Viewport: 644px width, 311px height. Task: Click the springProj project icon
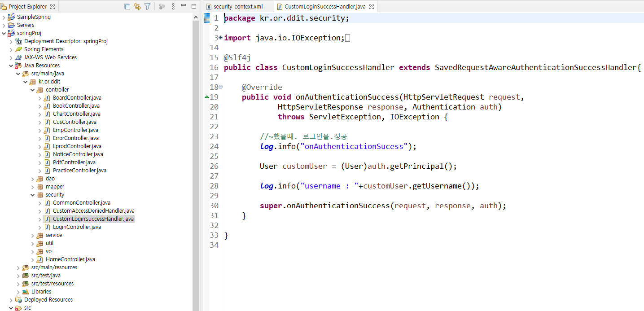[11, 33]
